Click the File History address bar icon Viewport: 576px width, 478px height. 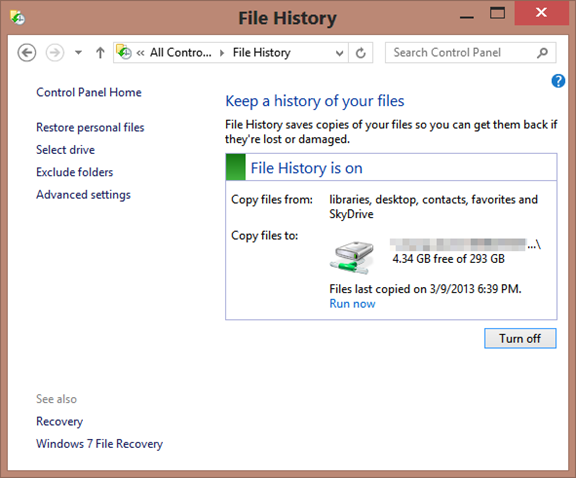point(124,52)
